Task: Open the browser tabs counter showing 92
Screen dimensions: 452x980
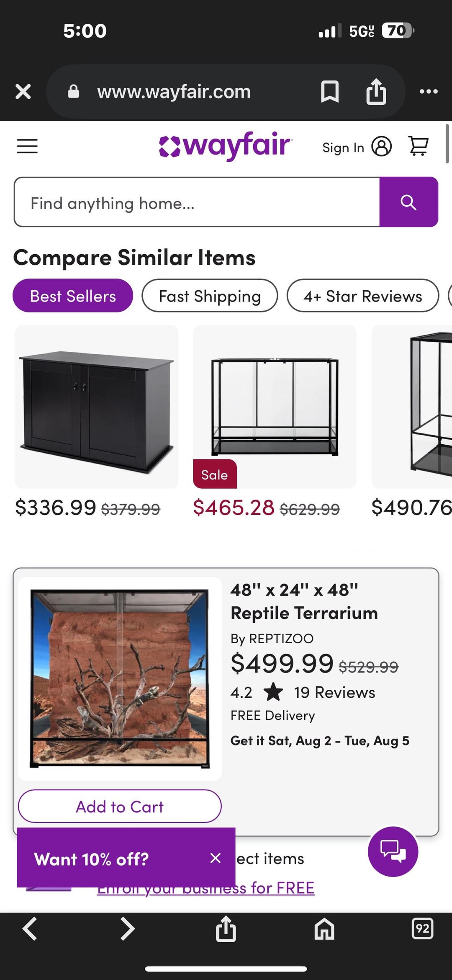Action: pos(422,929)
